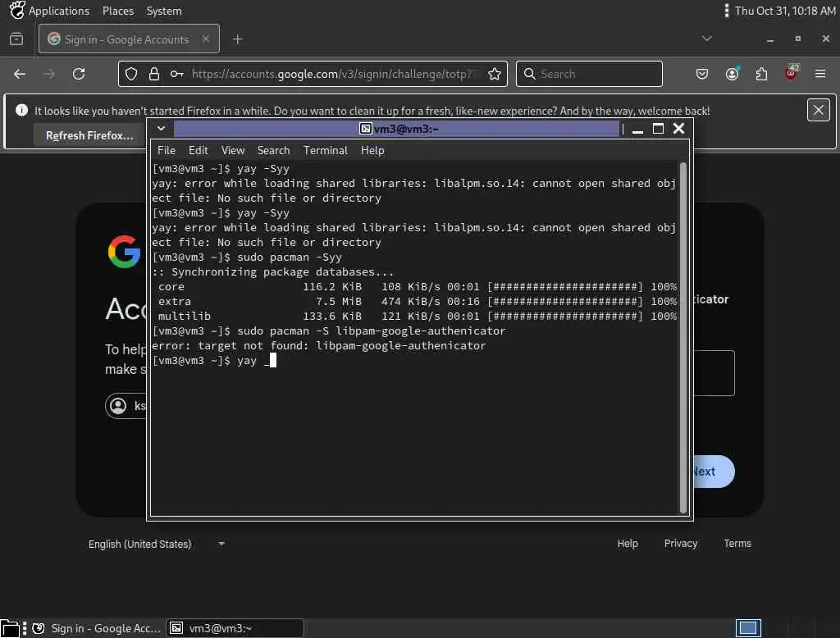Minimize the Firefox window
The image size is (840, 638).
769,39
